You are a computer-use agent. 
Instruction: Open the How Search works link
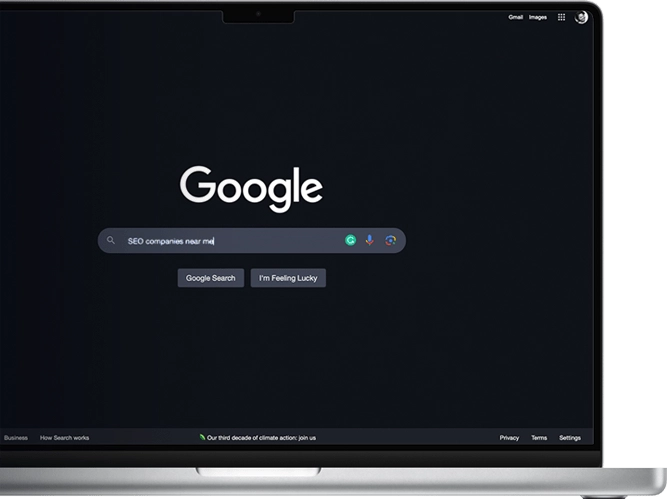point(64,438)
